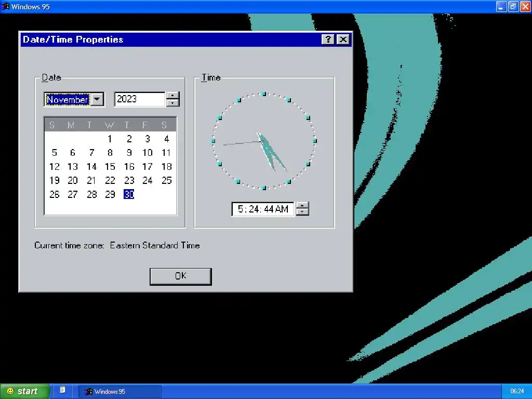Select day 13 in the calendar
Viewport: 532px width, 399px height.
click(73, 167)
